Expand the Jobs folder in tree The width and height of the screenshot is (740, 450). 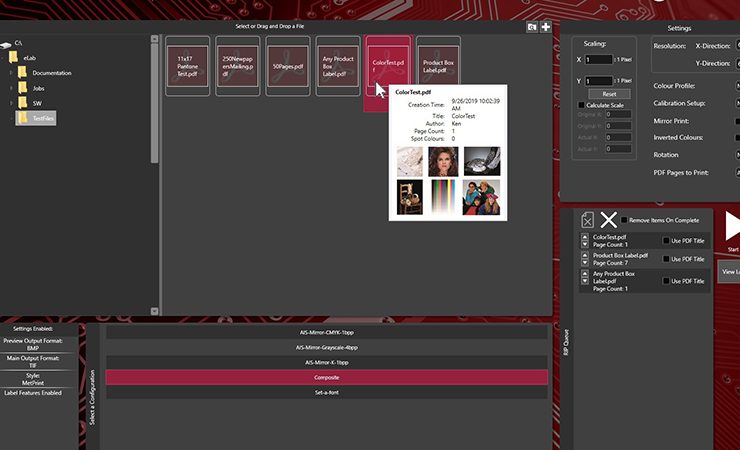[11, 88]
